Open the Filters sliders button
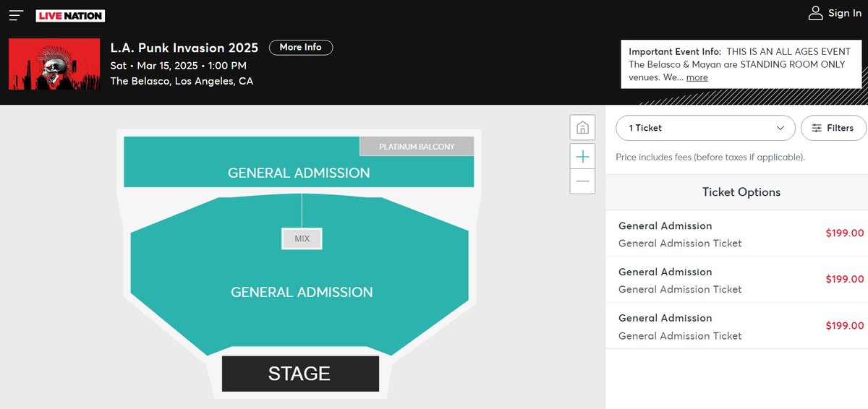 coord(833,128)
